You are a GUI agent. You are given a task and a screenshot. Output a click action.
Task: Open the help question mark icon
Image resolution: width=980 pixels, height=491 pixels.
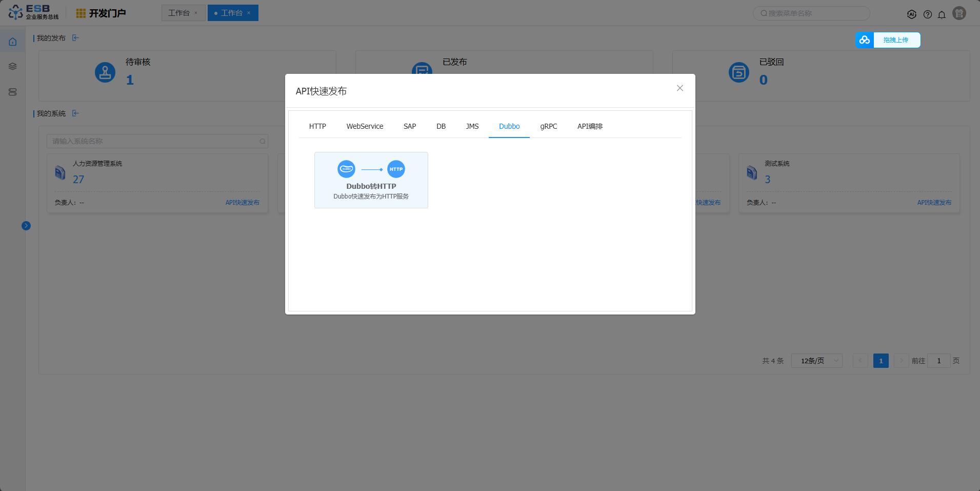coord(927,14)
